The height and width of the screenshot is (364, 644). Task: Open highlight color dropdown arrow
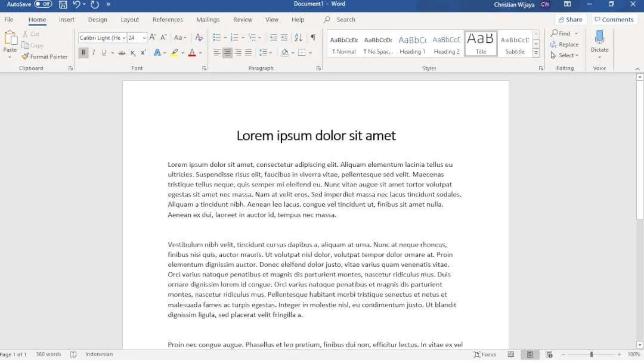pyautogui.click(x=183, y=53)
